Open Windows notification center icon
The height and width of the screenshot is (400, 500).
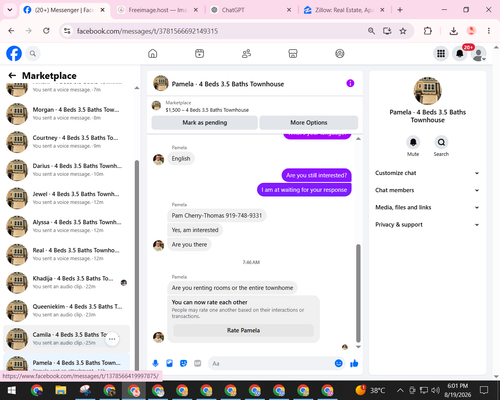tap(484, 390)
